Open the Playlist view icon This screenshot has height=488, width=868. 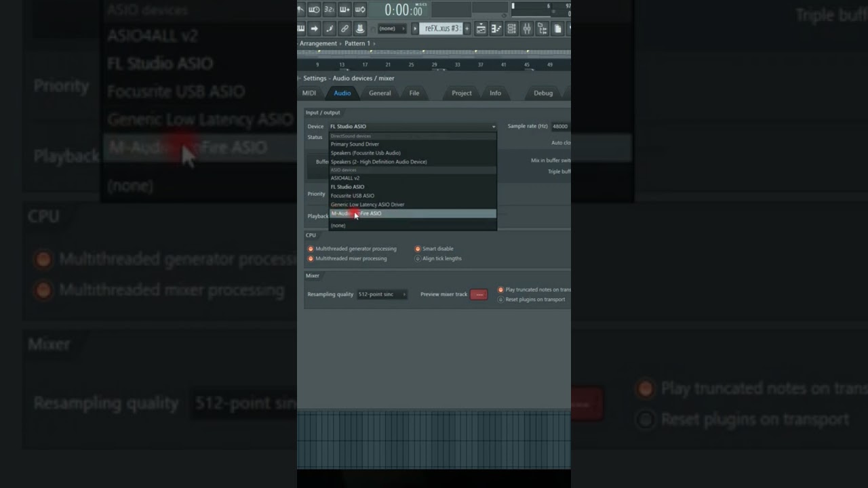481,28
